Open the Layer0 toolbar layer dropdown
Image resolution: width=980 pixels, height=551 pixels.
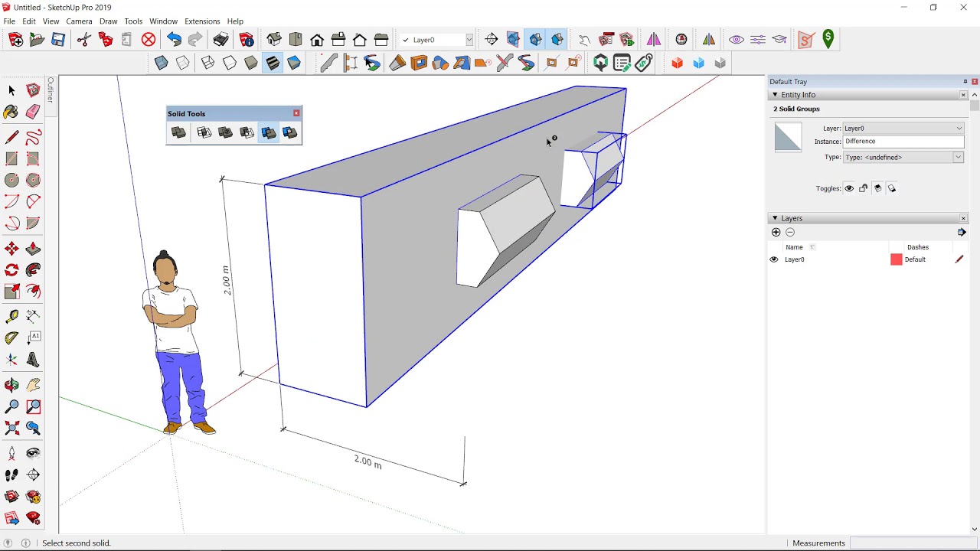pyautogui.click(x=469, y=40)
